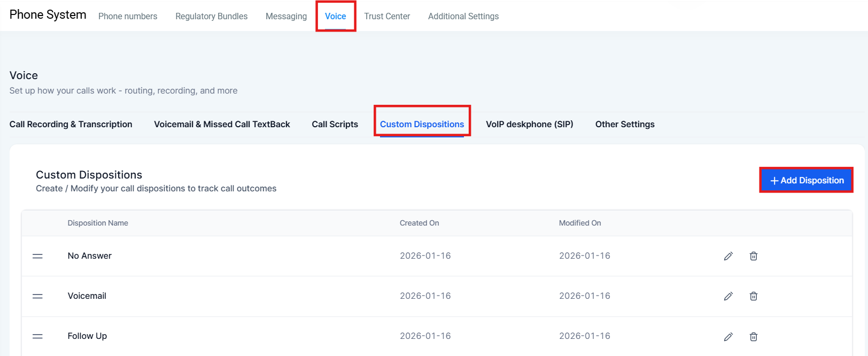868x356 pixels.
Task: Open Voicemail & Missed Call TextBack
Action: [x=222, y=124]
